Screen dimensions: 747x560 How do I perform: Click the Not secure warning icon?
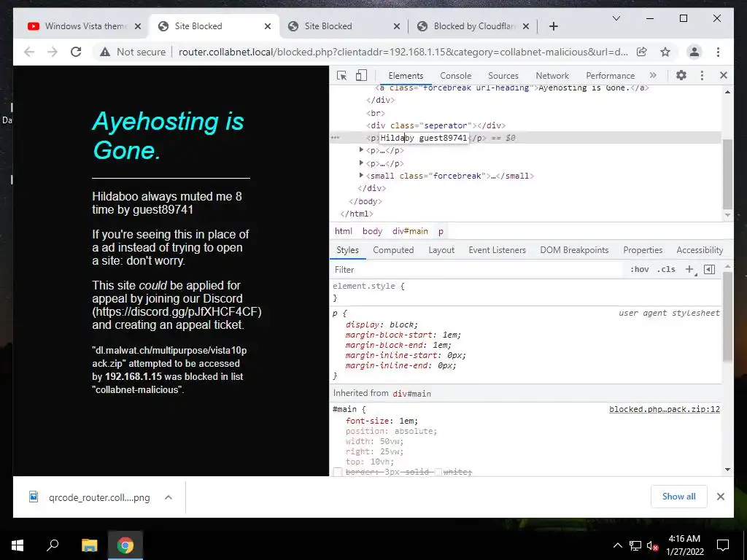[105, 52]
